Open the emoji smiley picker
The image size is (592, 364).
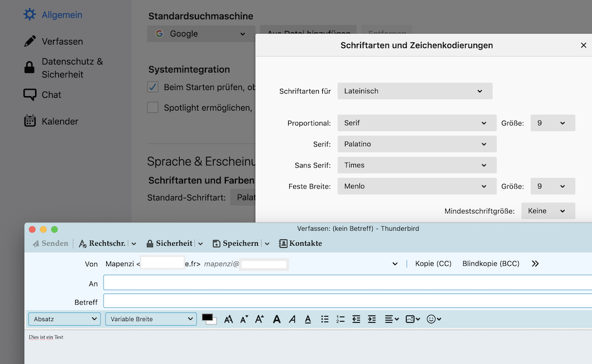tap(433, 319)
